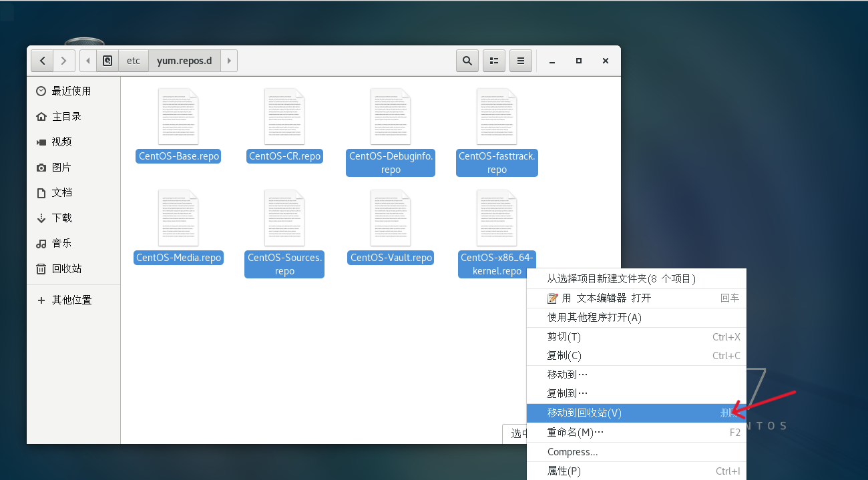
Task: Open 音乐 music in sidebar
Action: (x=73, y=243)
